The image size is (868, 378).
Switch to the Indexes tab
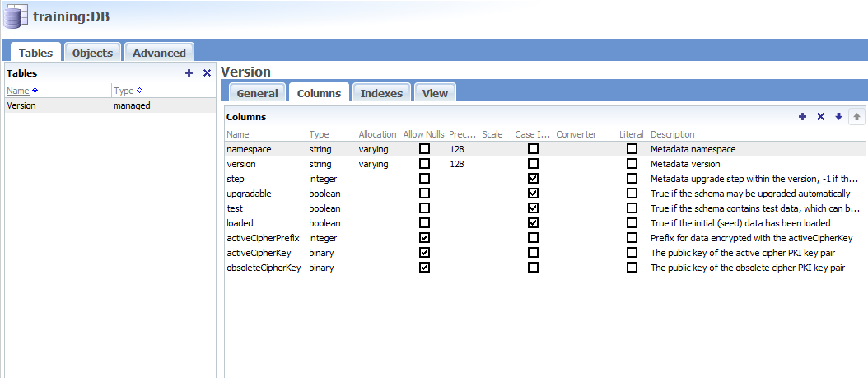(x=381, y=93)
